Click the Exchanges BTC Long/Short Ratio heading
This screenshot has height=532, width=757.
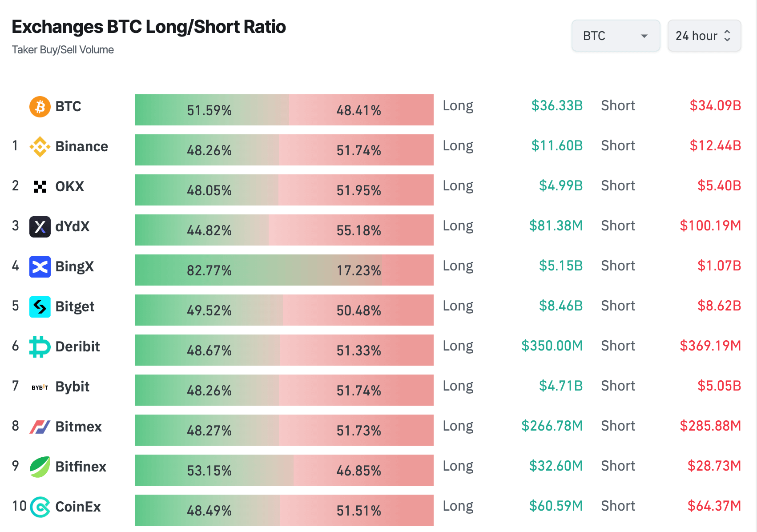(x=149, y=27)
